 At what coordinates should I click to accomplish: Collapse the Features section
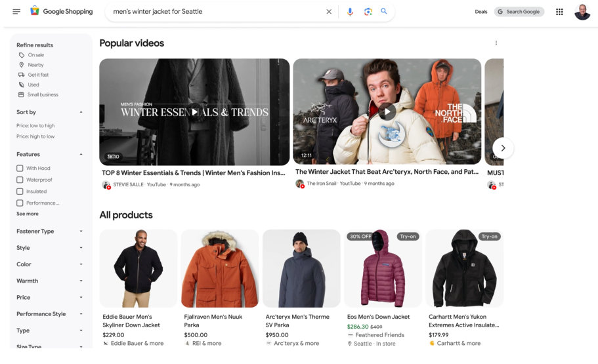point(81,154)
